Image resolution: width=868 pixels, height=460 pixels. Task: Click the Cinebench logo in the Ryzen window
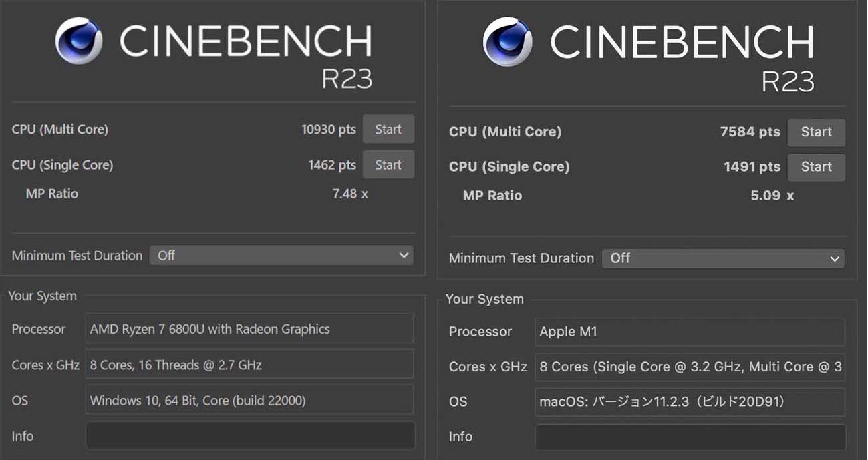[x=79, y=41]
